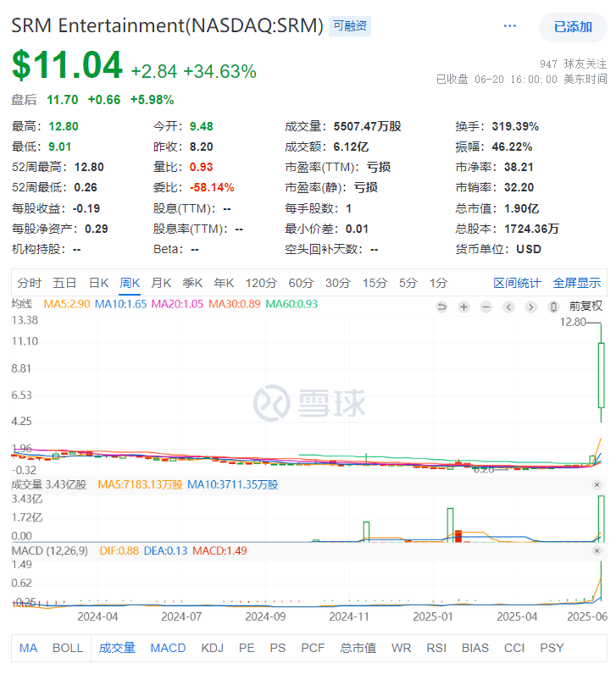Click the 已添加 watchlist button

tap(573, 27)
